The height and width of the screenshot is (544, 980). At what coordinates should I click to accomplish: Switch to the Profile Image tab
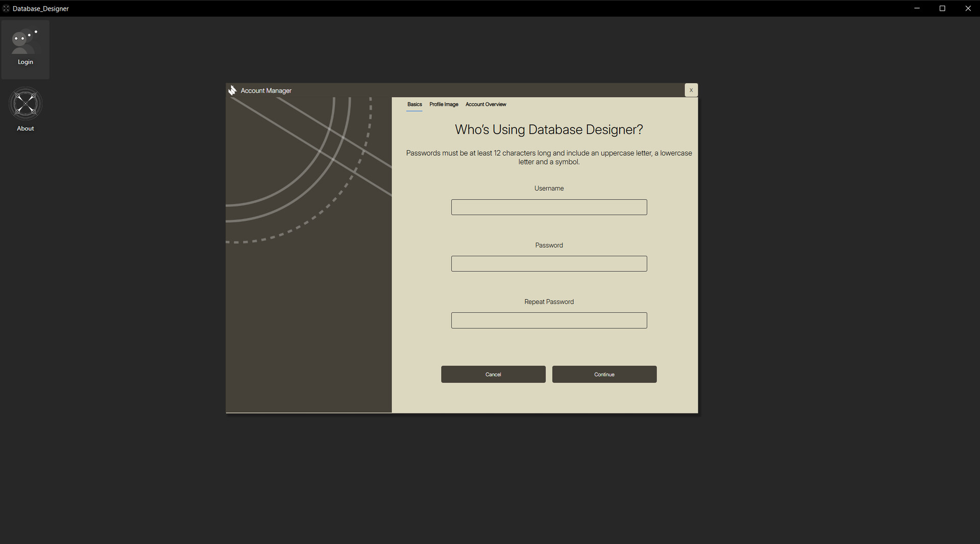[x=443, y=104]
